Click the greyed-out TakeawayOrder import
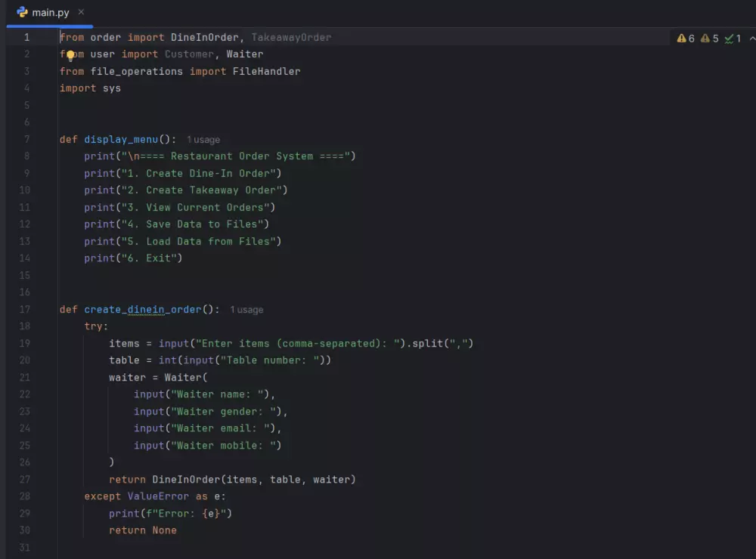The width and height of the screenshot is (756, 559). click(x=291, y=38)
